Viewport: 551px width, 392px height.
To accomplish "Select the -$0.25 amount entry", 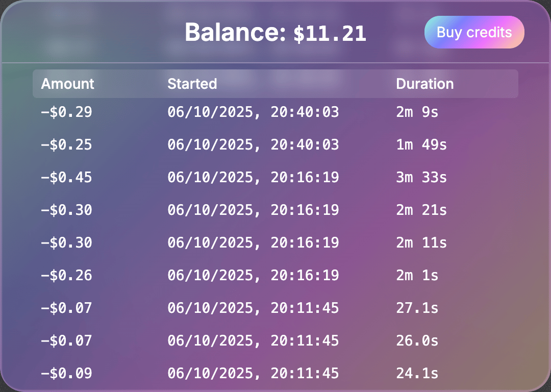I will coord(66,144).
